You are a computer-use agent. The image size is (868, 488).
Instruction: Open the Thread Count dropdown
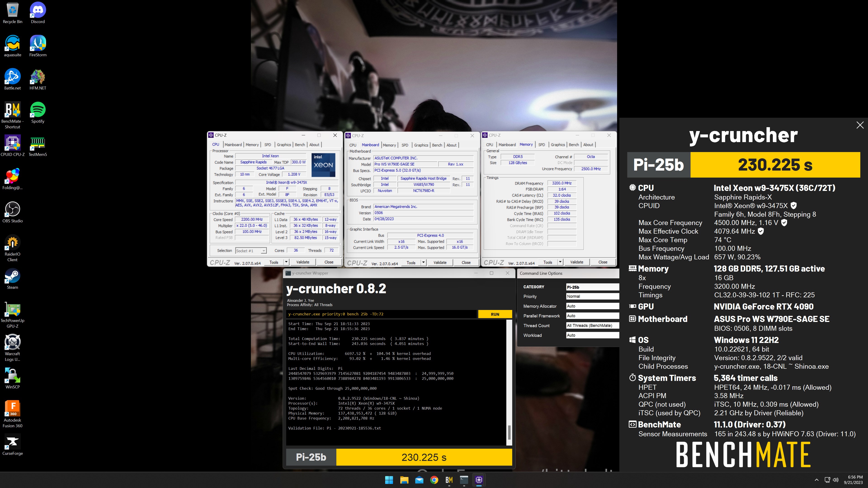tap(592, 326)
